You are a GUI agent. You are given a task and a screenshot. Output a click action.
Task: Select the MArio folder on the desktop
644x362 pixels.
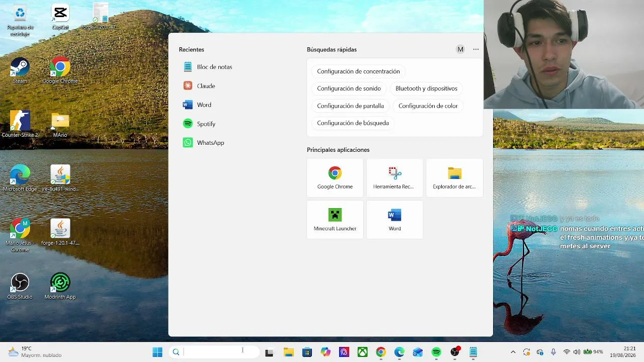click(60, 124)
